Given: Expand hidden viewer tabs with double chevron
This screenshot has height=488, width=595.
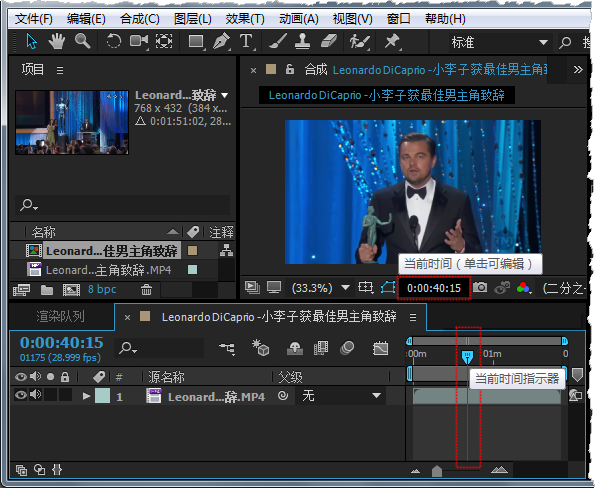Looking at the screenshot, I should [x=578, y=69].
